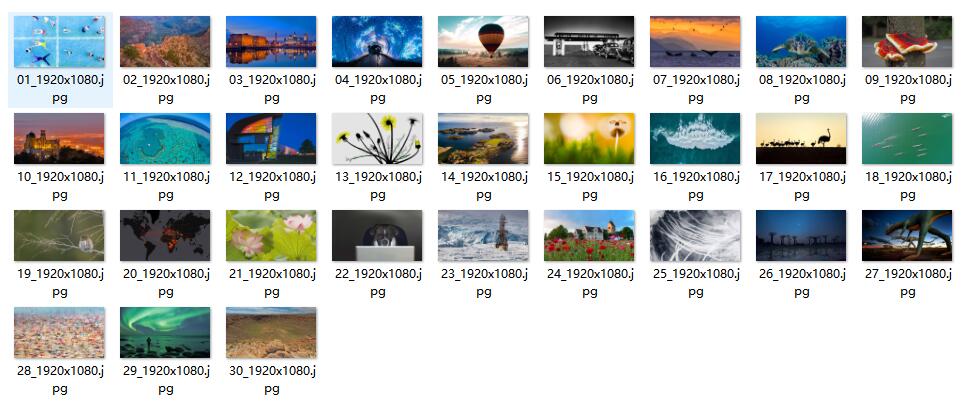This screenshot has height=413, width=962.
Task: Select the hot air balloon thumbnail 05
Action: (x=483, y=41)
